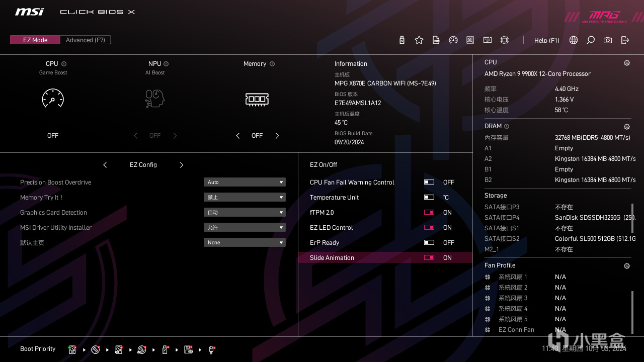Viewport: 644px width, 362px height.
Task: Click right arrow beside EZ Config
Action: click(182, 165)
